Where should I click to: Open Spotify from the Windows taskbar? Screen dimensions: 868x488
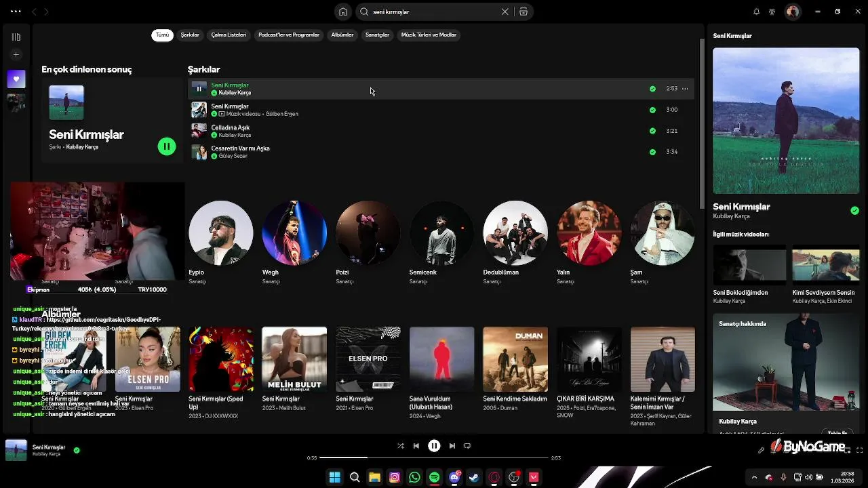point(434,477)
